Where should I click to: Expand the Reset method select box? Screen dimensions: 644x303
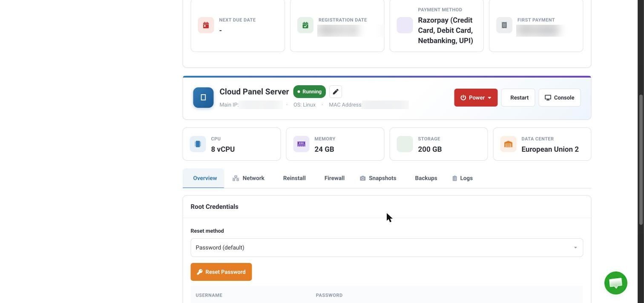387,248
